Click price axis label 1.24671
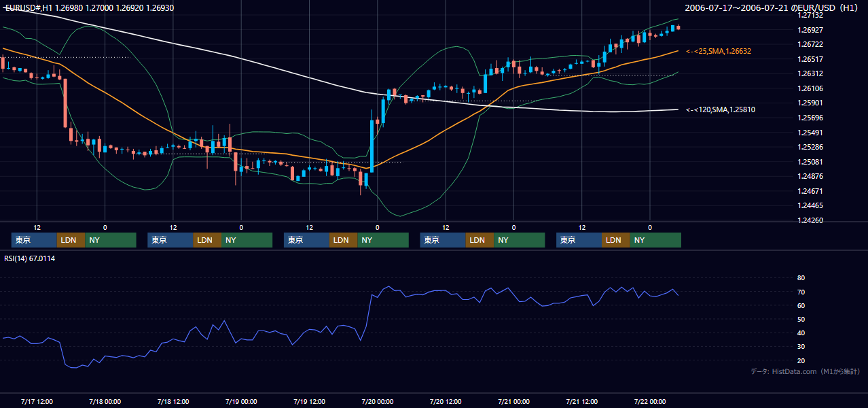 click(811, 191)
